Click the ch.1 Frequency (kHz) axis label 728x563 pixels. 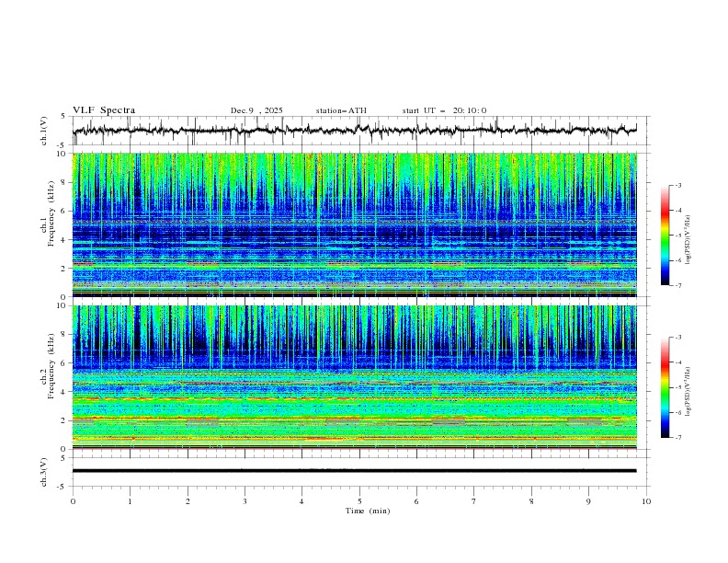48,224
